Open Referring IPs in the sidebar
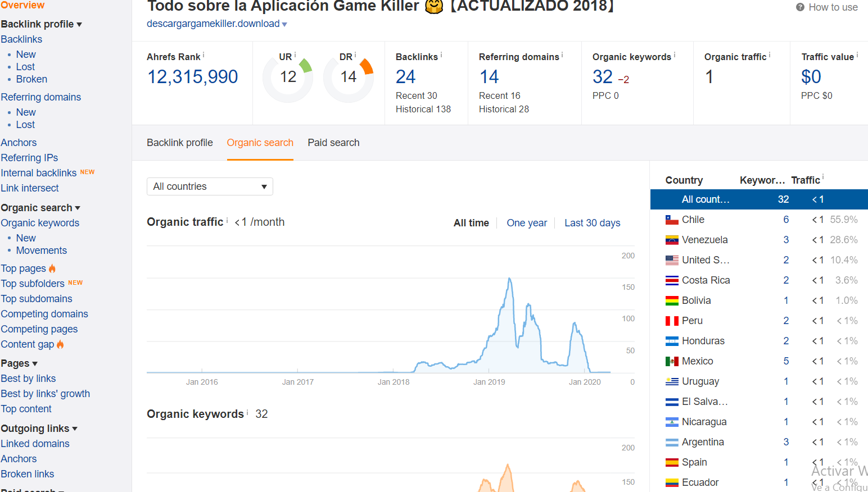The image size is (868, 492). point(29,158)
